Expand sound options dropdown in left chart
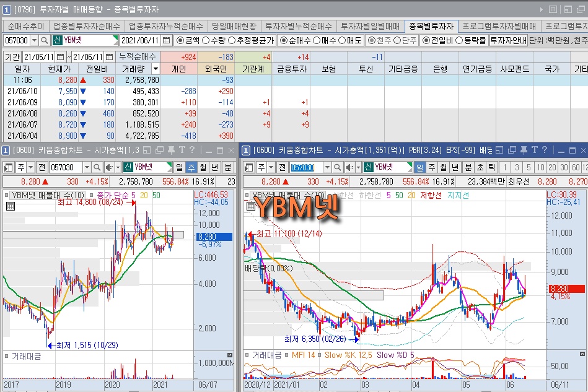The height and width of the screenshot is (392, 588). click(117, 167)
